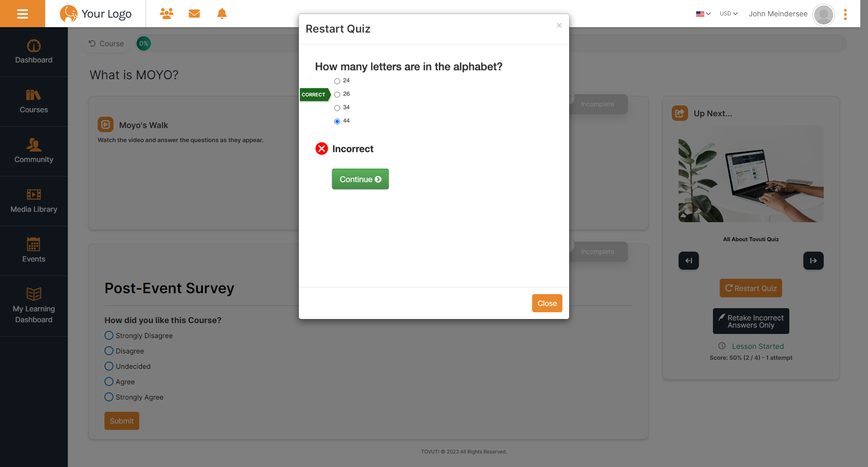Screen dimensions: 868x467
Task: Click the Incomplete status badge for Moyo's Walk
Action: pos(598,104)
